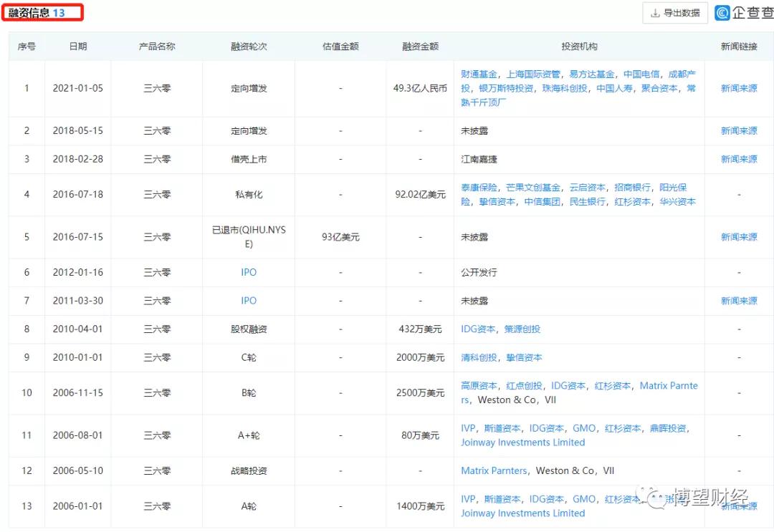Open investor 聚合资本 link
The image size is (774, 532).
tap(659, 88)
